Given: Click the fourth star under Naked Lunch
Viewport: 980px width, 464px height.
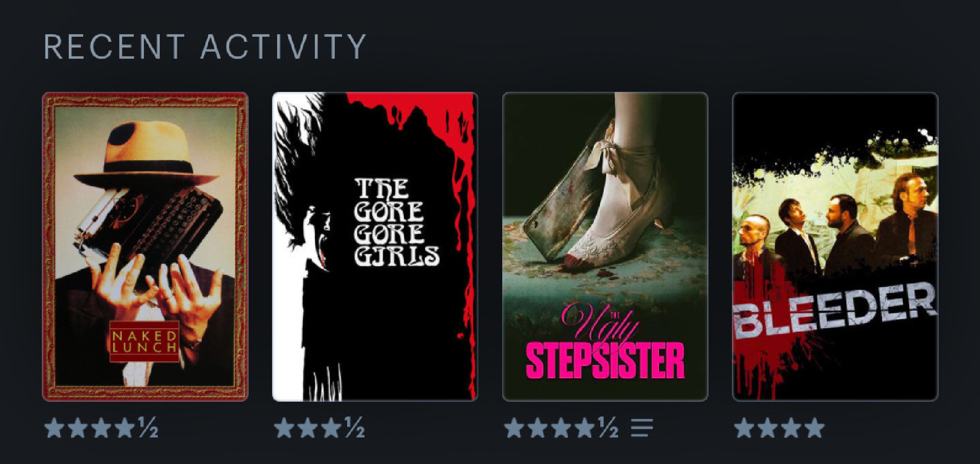Looking at the screenshot, I should pos(125,428).
